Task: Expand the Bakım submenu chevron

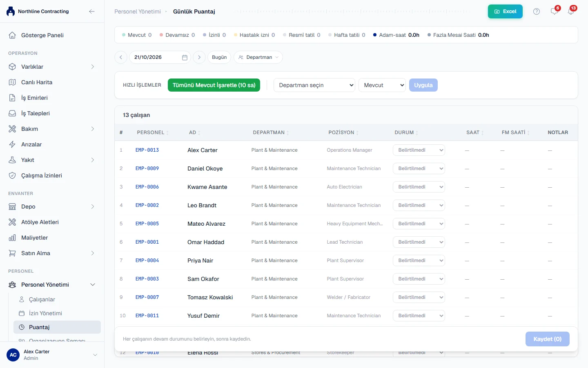Action: (93, 129)
